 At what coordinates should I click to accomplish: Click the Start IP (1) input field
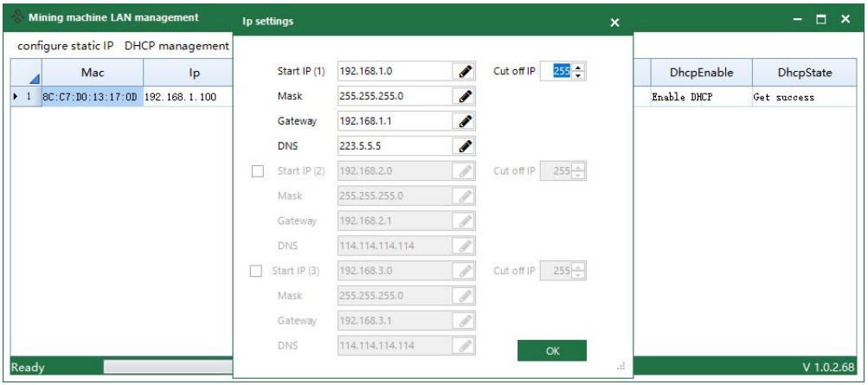(x=393, y=71)
